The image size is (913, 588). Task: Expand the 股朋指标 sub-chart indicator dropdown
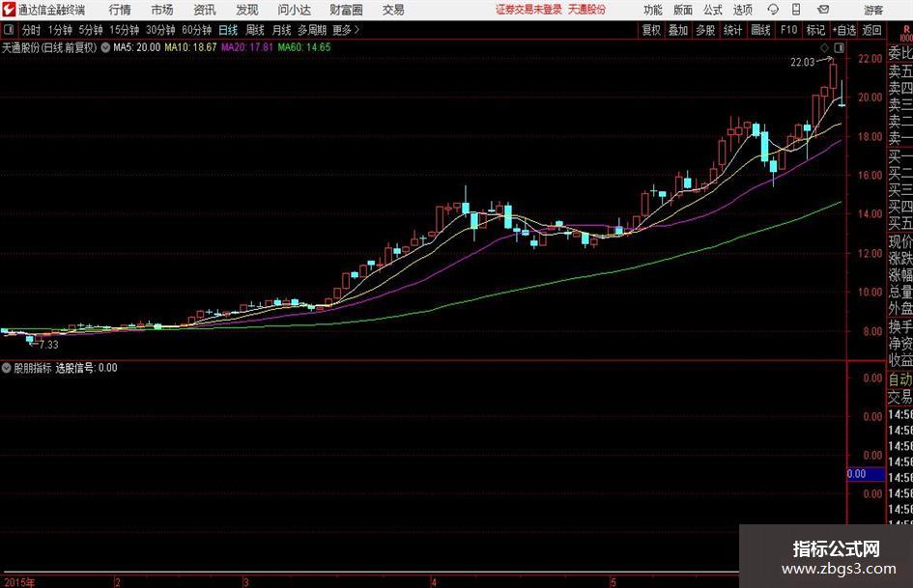7,368
